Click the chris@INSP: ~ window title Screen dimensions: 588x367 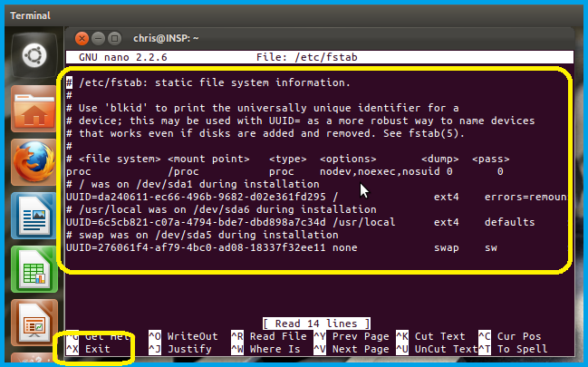(166, 38)
